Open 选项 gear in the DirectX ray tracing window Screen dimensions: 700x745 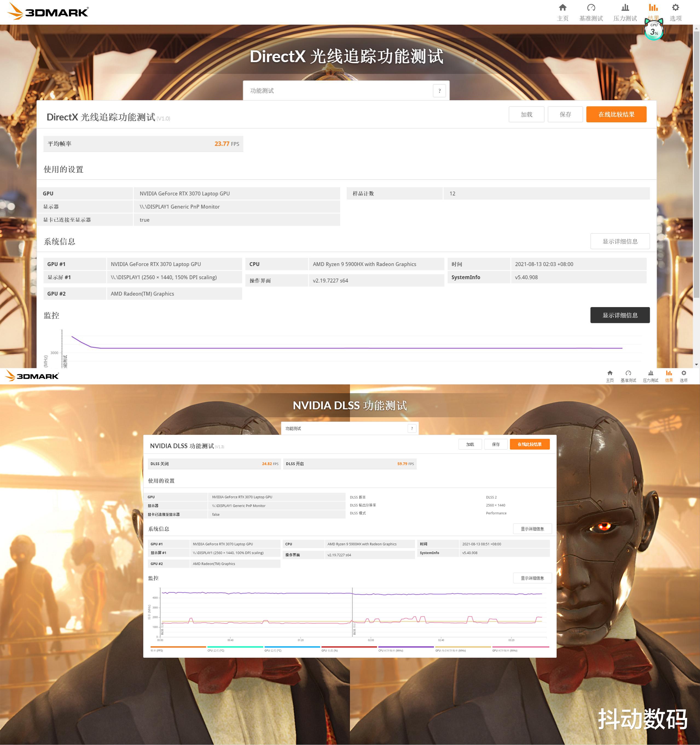coord(675,12)
